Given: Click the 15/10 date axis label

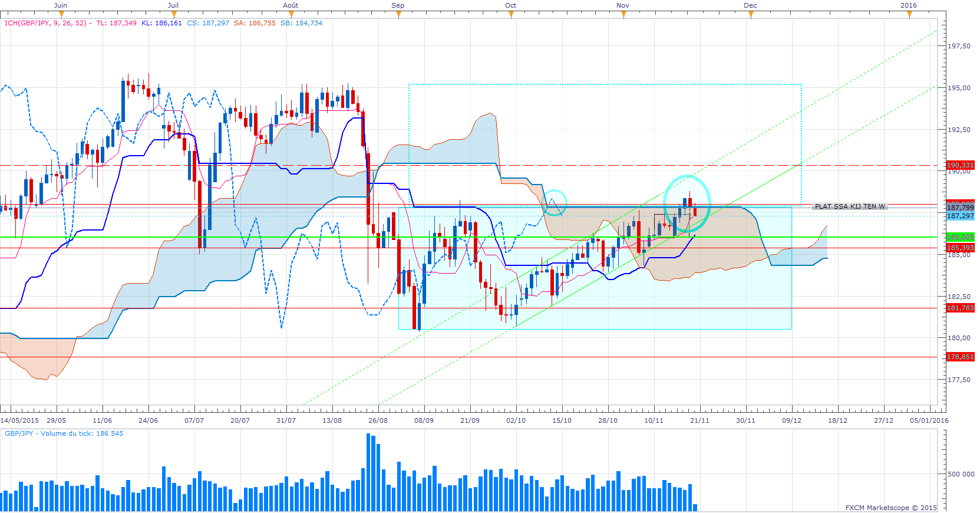Looking at the screenshot, I should click(562, 420).
